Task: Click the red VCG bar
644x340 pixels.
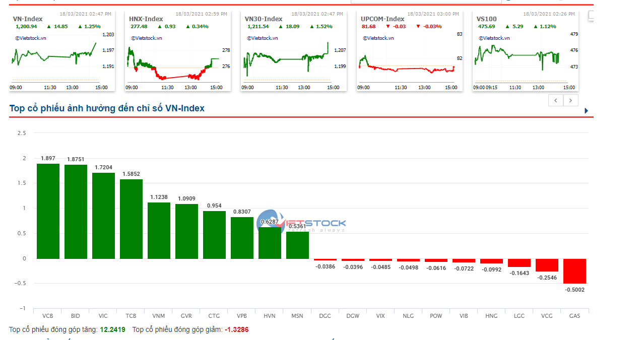Action: coord(547,265)
